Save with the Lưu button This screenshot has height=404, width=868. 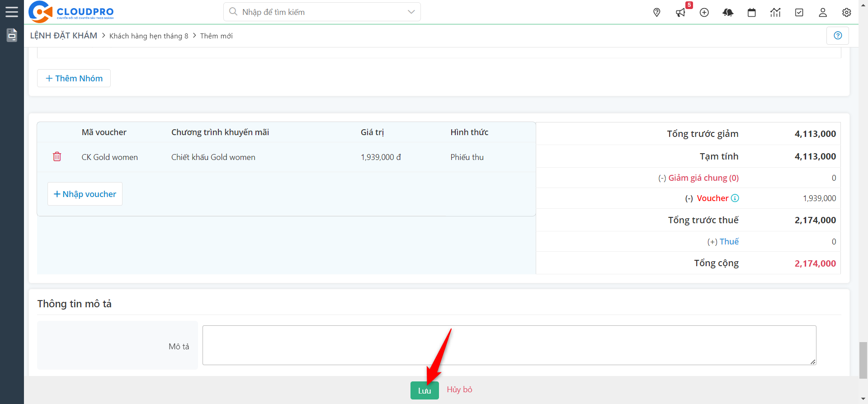(425, 390)
